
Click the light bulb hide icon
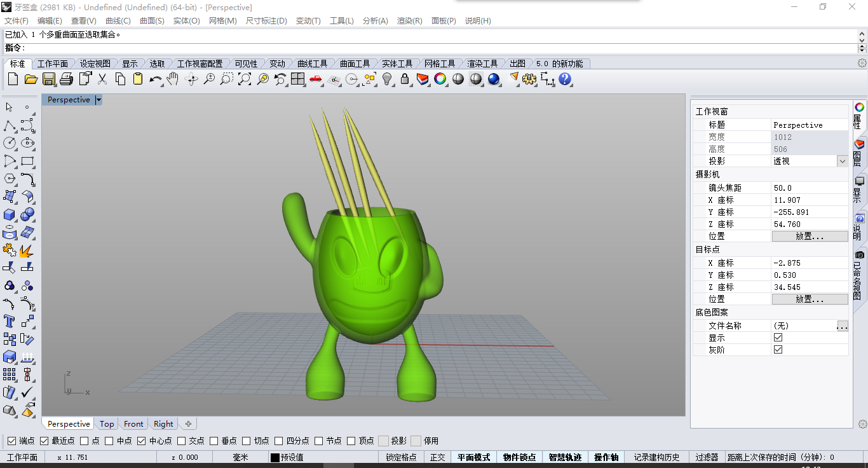point(387,79)
